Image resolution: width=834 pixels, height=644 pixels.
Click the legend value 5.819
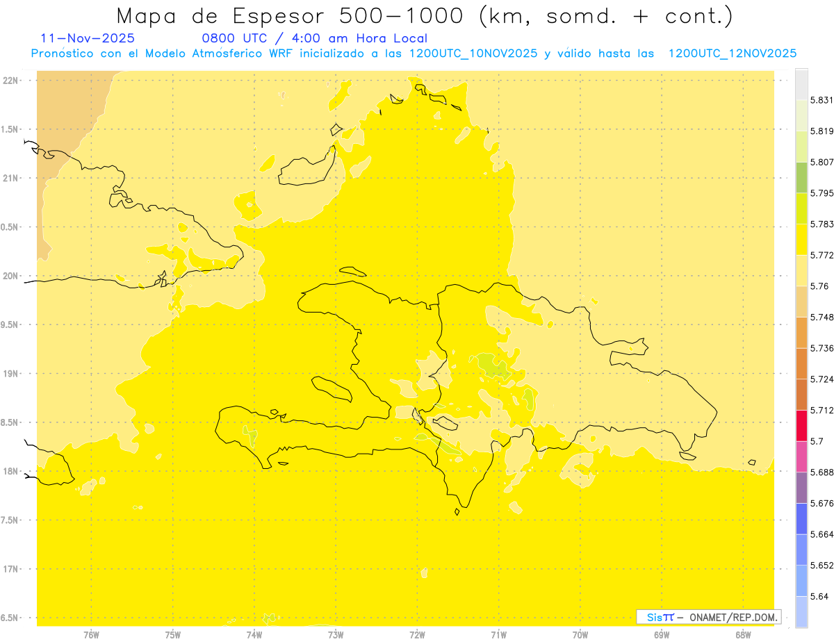point(821,131)
